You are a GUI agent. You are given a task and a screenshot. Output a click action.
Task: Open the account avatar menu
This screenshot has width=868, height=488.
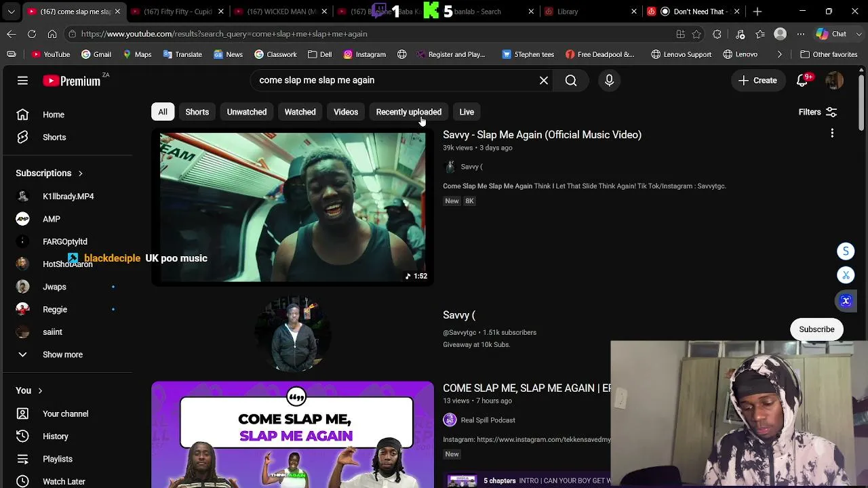pos(835,81)
